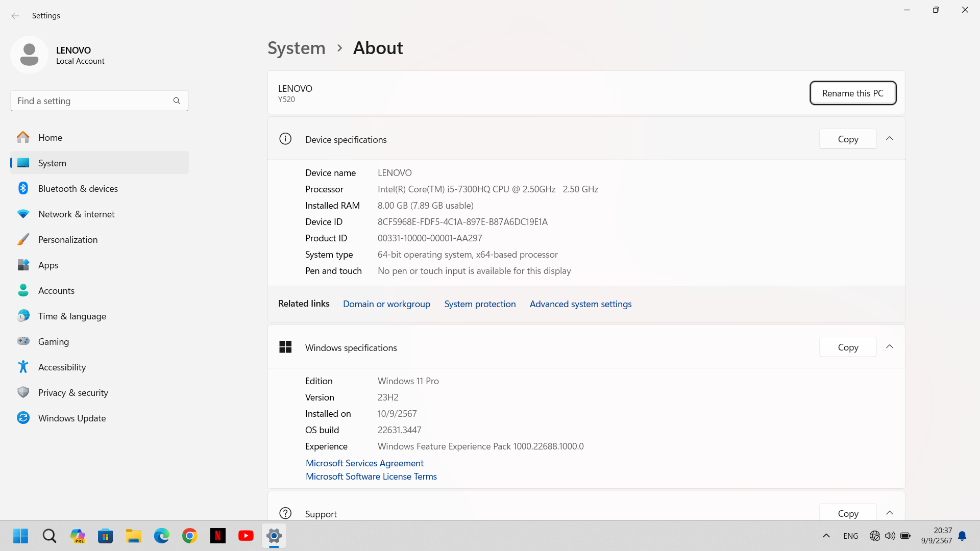Click the volume speaker tray icon
980x551 pixels.
click(x=890, y=536)
